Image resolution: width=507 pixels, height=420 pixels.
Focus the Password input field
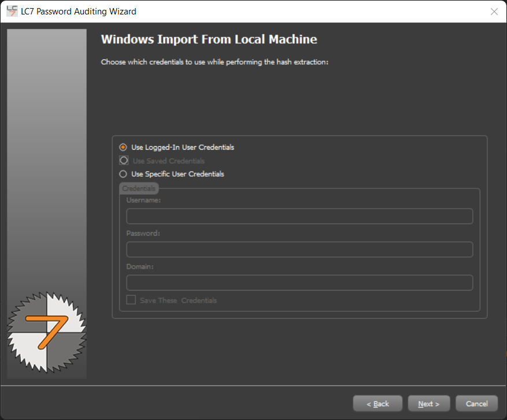coord(299,250)
